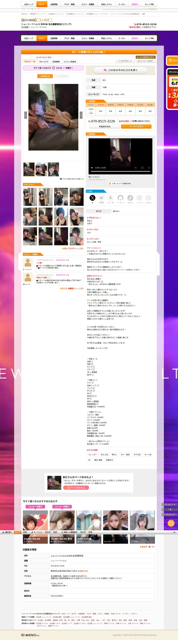Click the 甘えん坊 feature tag

[x=105, y=454]
